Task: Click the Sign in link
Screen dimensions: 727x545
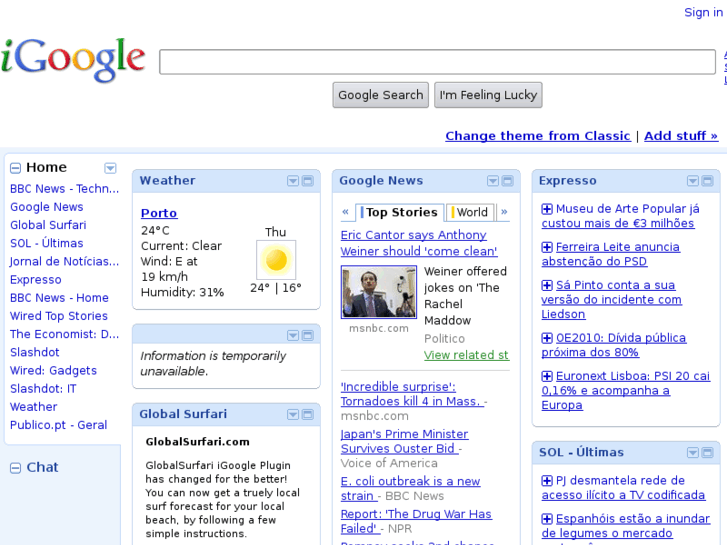Action: pyautogui.click(x=703, y=13)
